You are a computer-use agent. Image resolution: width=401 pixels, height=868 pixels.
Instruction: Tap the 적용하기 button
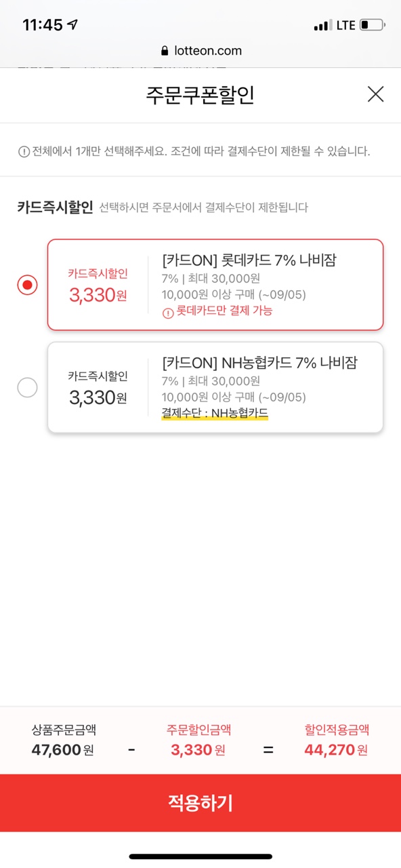click(x=200, y=803)
